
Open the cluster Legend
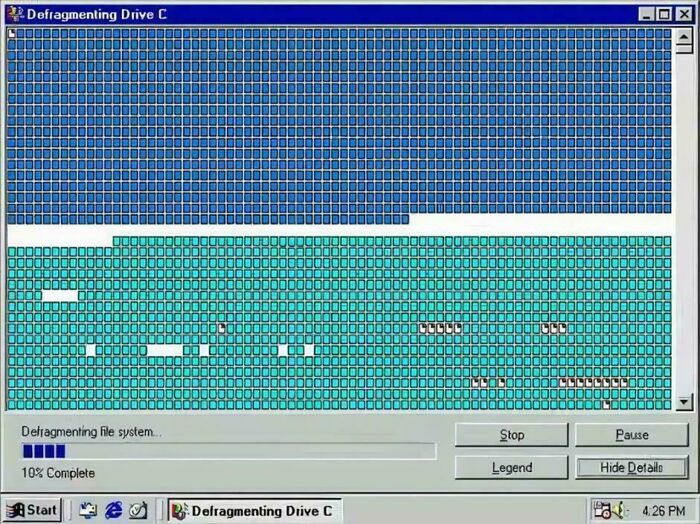pos(512,467)
